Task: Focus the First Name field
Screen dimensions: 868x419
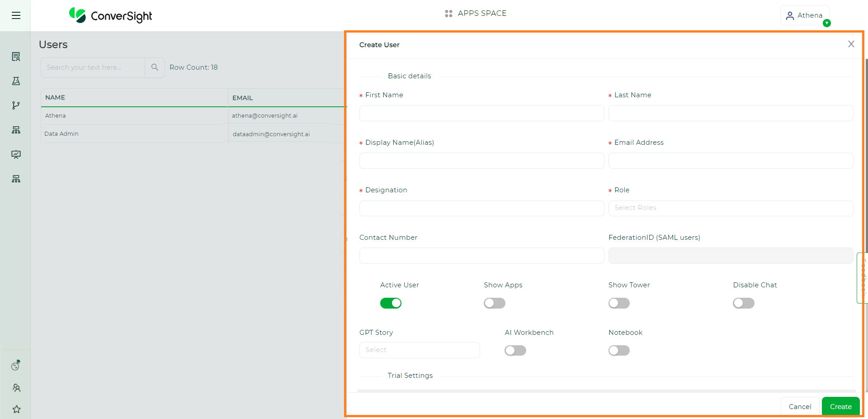Action: [x=481, y=113]
